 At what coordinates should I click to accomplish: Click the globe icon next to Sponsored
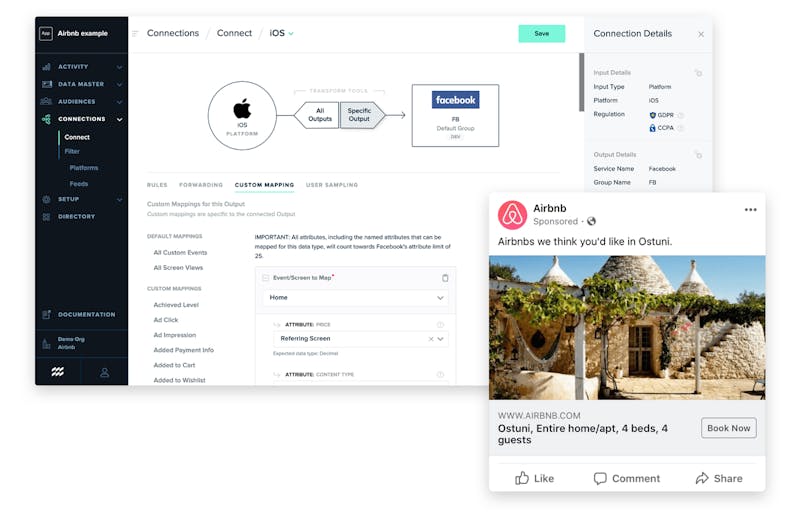(591, 221)
